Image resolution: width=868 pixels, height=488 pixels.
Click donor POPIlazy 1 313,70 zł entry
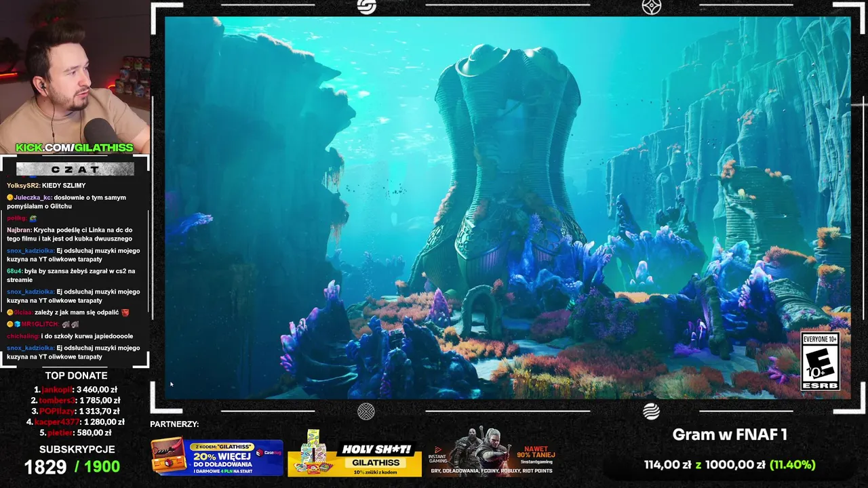75,411
